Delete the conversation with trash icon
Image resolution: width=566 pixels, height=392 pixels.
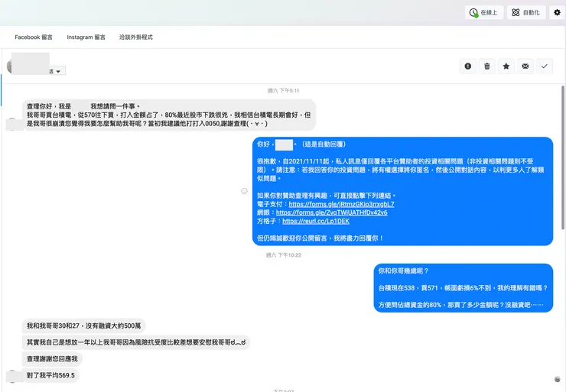pos(487,66)
